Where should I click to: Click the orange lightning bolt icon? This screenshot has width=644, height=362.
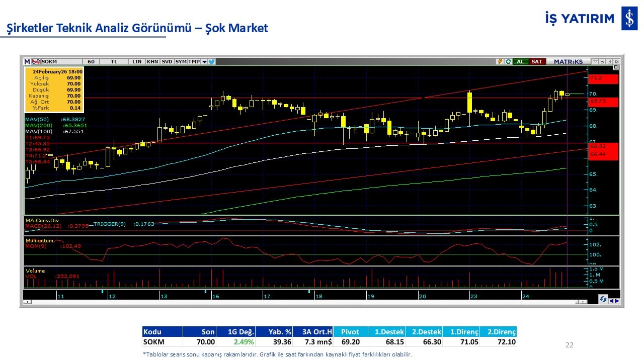[x=500, y=62]
